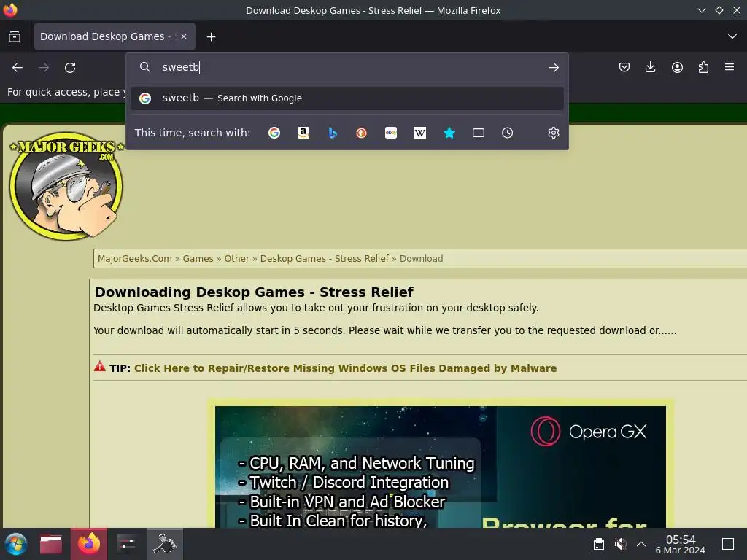Viewport: 747px width, 560px height.
Task: Select the Download Deskop Games tab
Action: 115,36
